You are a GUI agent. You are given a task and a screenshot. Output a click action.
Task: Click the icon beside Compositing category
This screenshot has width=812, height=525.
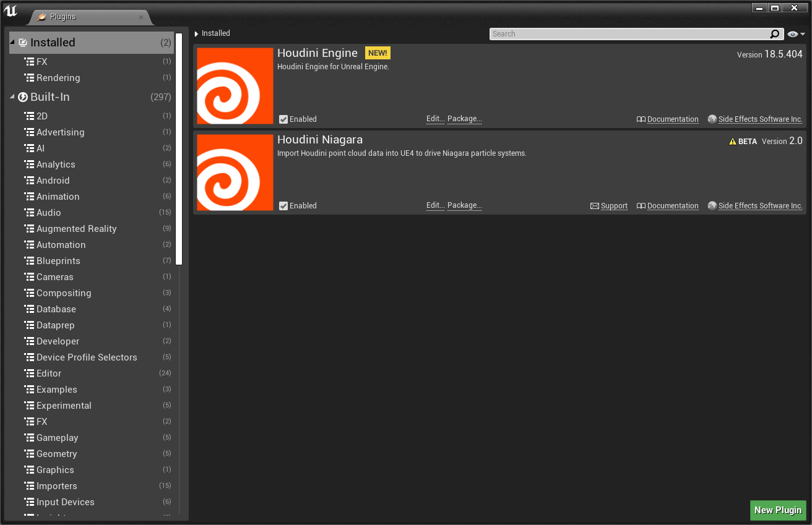(29, 293)
